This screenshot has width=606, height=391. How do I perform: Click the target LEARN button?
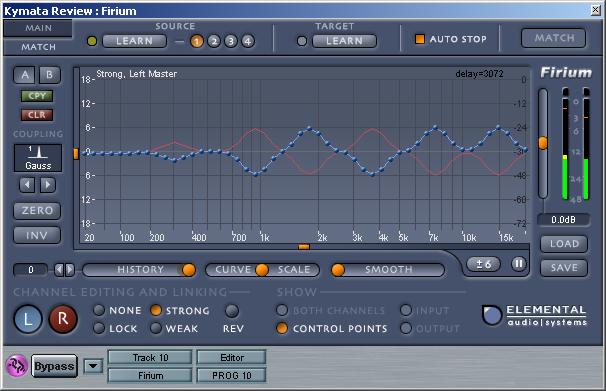[344, 41]
